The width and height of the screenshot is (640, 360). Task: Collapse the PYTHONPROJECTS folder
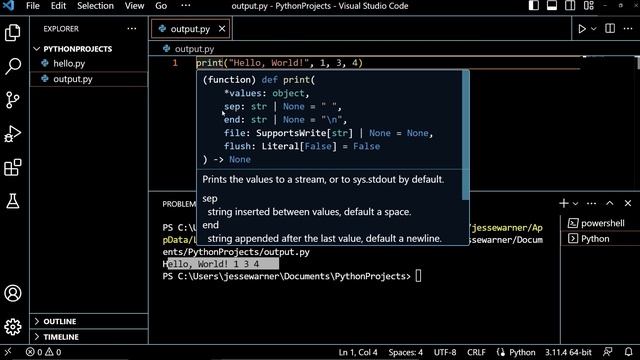pos(78,49)
